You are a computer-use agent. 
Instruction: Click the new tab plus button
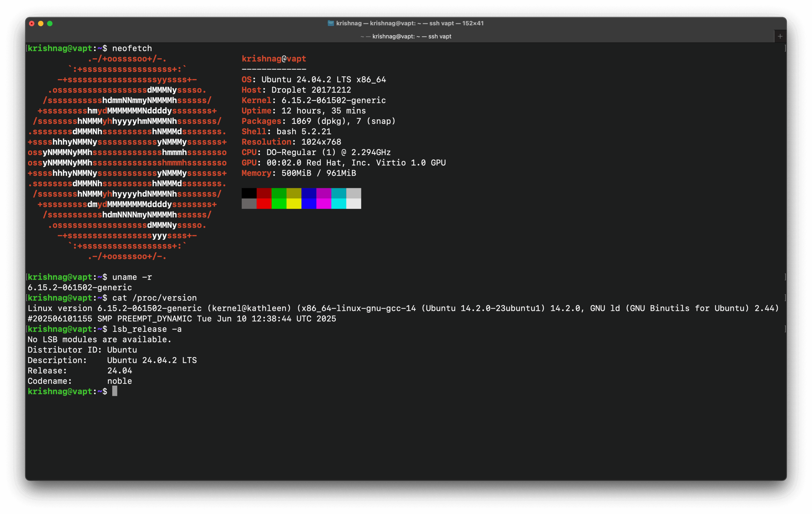780,36
